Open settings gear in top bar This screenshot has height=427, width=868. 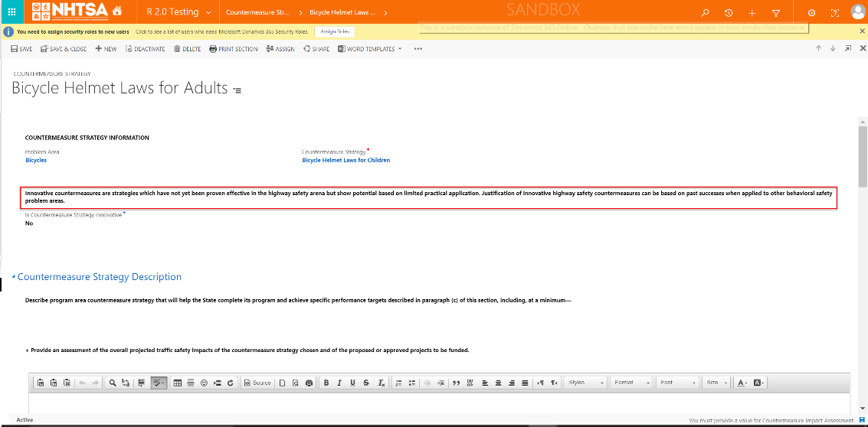coord(811,13)
